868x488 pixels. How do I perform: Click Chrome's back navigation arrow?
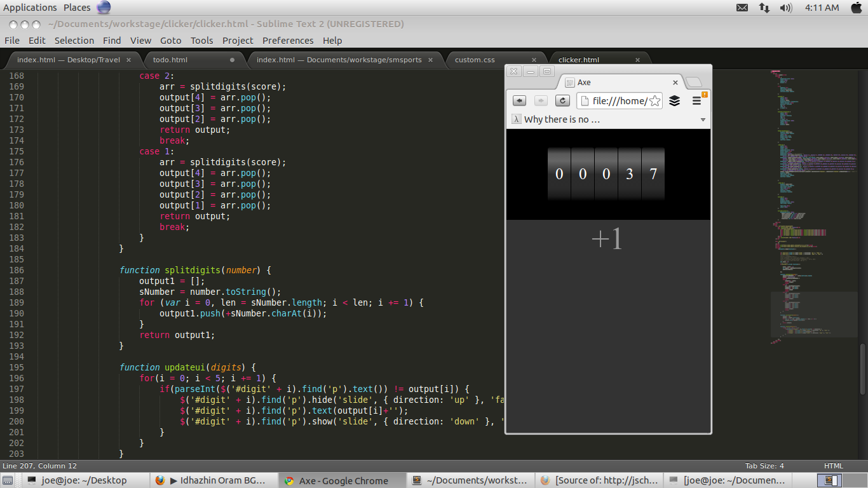coord(519,101)
